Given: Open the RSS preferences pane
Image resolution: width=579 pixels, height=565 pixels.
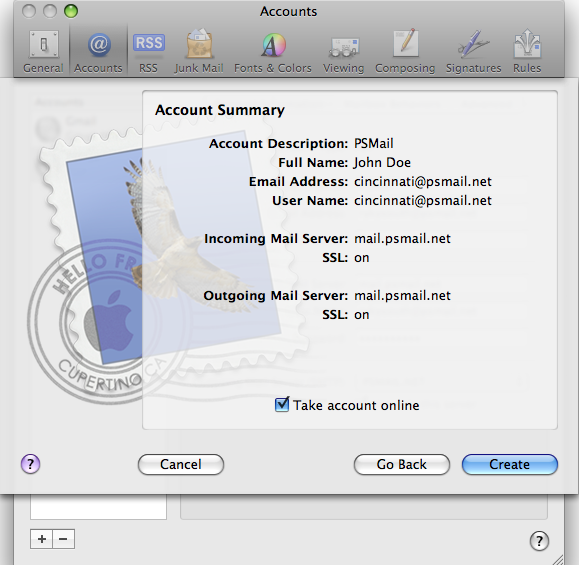Looking at the screenshot, I should tap(148, 52).
